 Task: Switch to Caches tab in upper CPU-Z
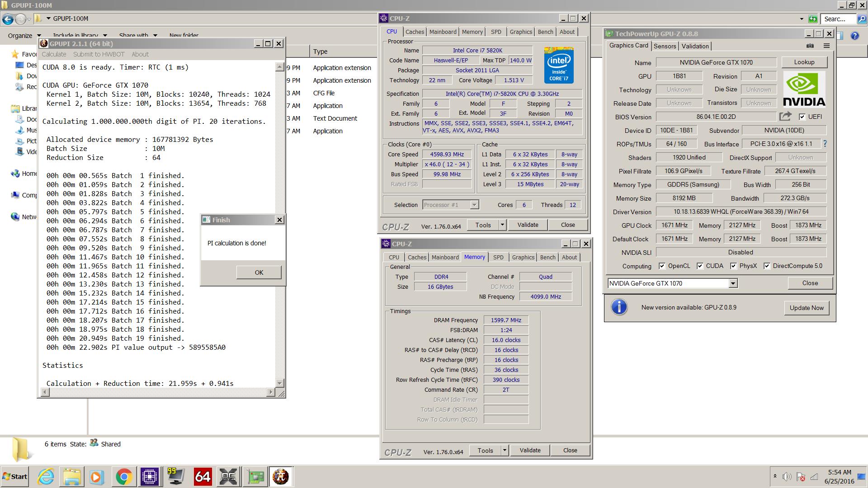point(415,32)
